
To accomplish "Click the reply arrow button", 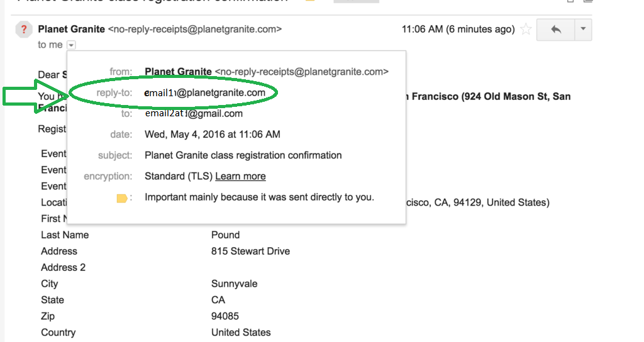I will click(555, 30).
